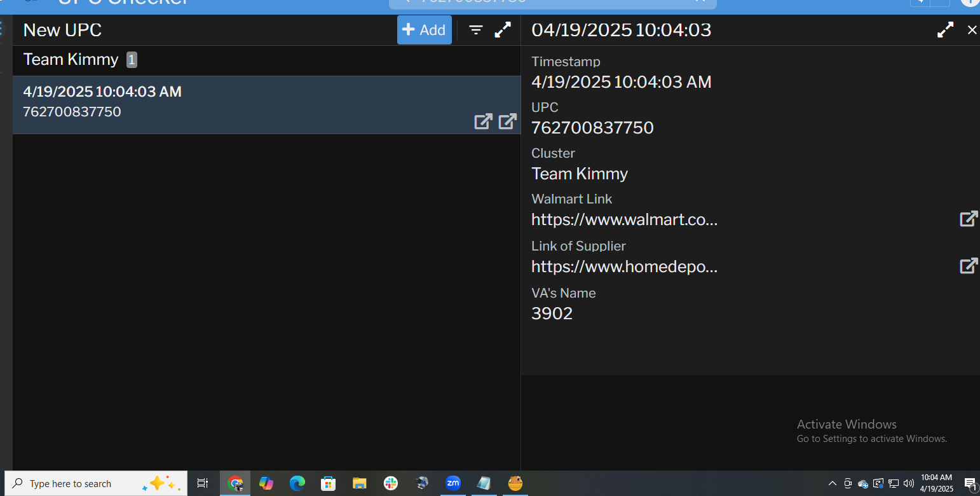This screenshot has height=496, width=980.
Task: Open Zoom from the taskbar
Action: point(453,483)
